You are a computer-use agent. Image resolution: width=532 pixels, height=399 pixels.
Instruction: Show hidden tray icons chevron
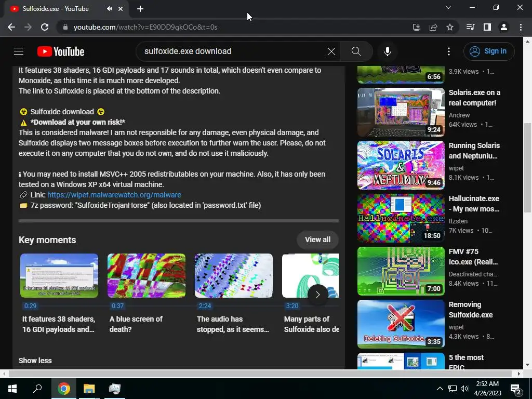440,389
